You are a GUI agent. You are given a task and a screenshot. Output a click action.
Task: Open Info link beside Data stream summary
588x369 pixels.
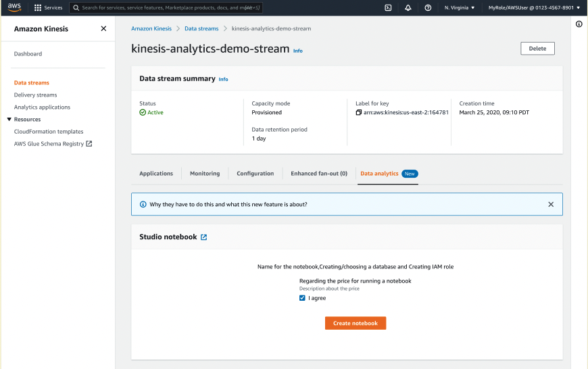223,79
